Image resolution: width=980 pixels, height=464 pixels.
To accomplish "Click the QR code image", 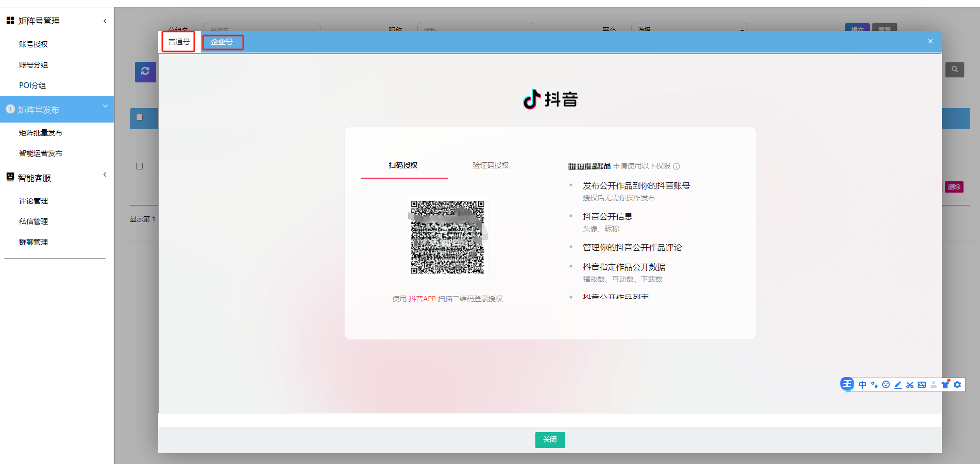I will pos(448,237).
